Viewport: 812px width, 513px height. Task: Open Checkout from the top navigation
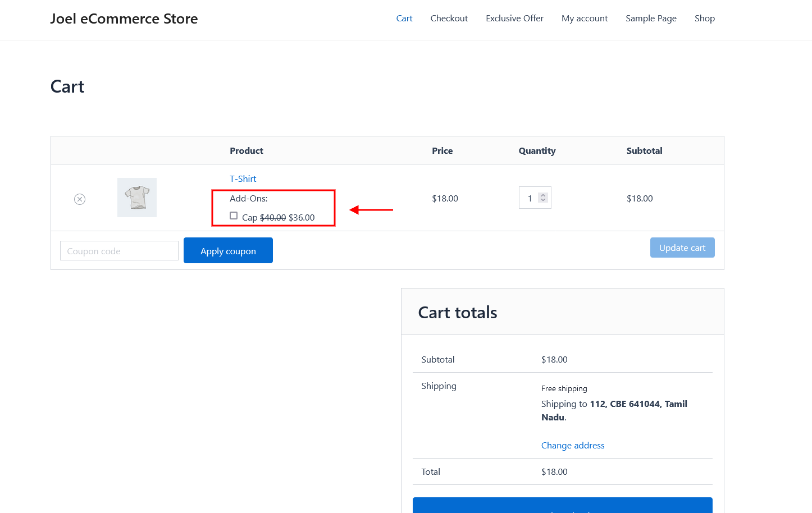click(449, 19)
